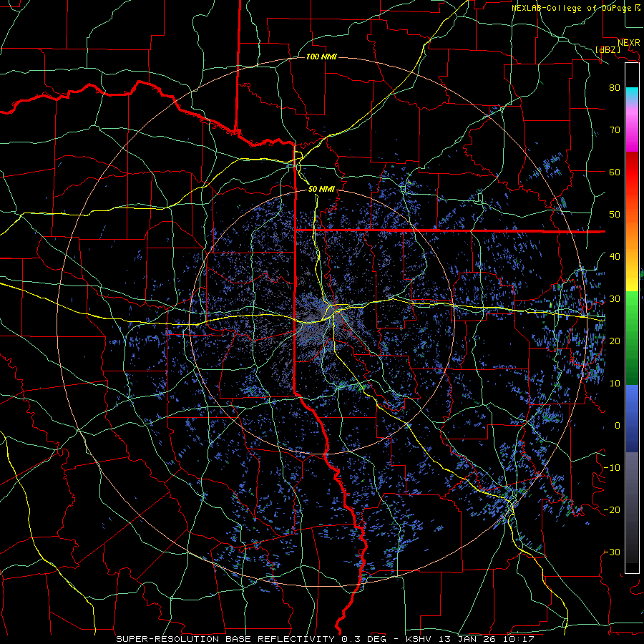644x644 pixels.
Task: Click the 80 dBZ scale label
Action: [x=615, y=87]
